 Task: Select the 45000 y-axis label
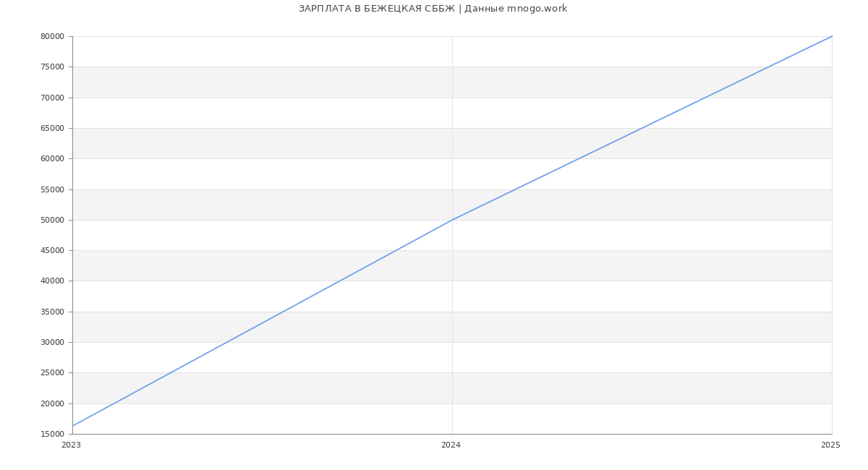(52, 251)
